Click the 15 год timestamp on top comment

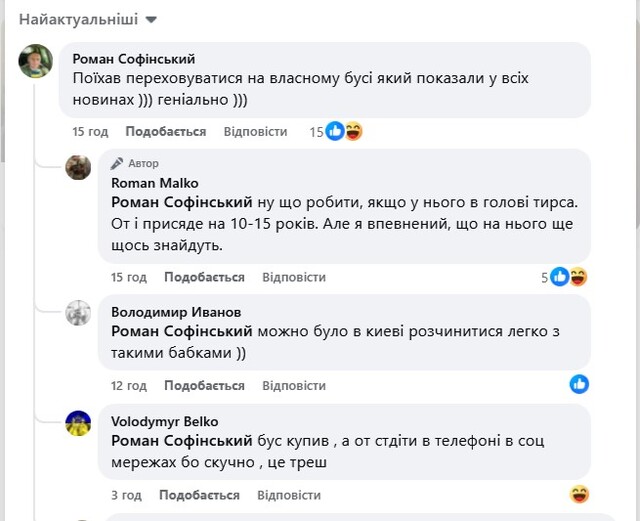click(x=90, y=132)
